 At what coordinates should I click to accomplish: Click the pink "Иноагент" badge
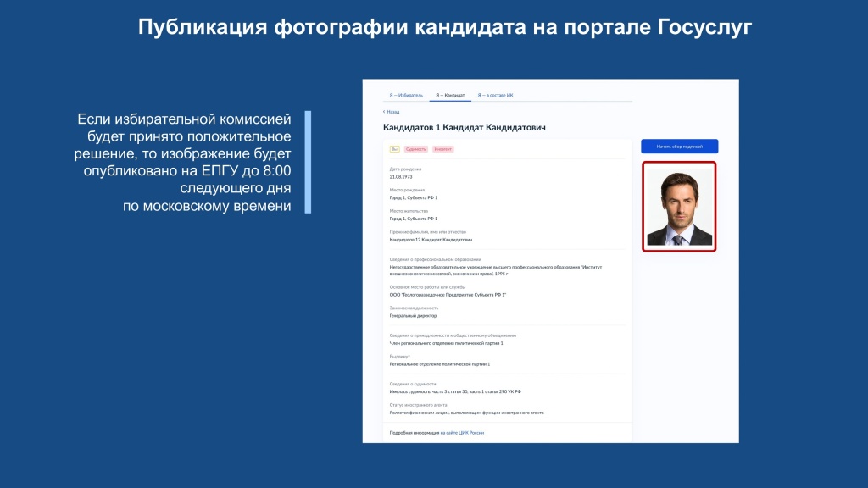coord(443,149)
